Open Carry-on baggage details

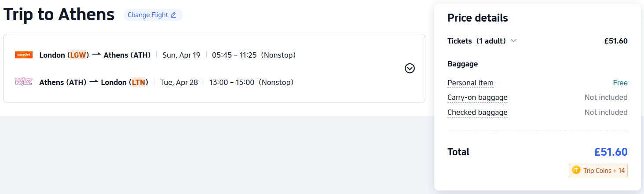477,97
